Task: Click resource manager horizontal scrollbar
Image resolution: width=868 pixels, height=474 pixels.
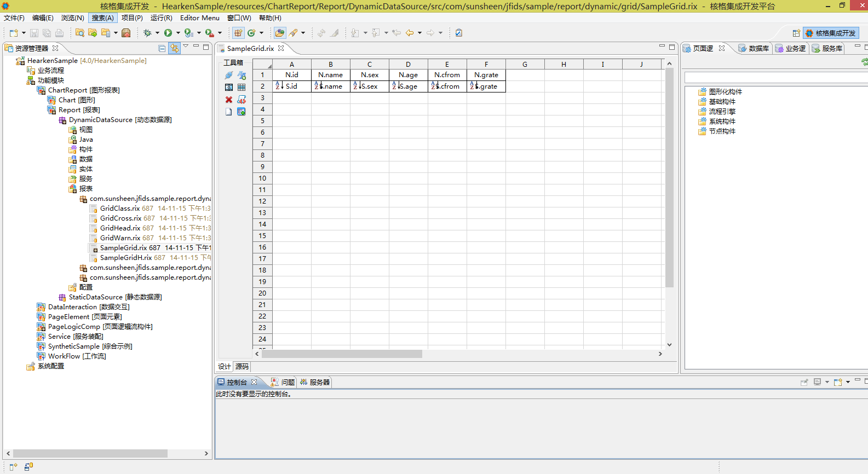Action: coord(90,454)
